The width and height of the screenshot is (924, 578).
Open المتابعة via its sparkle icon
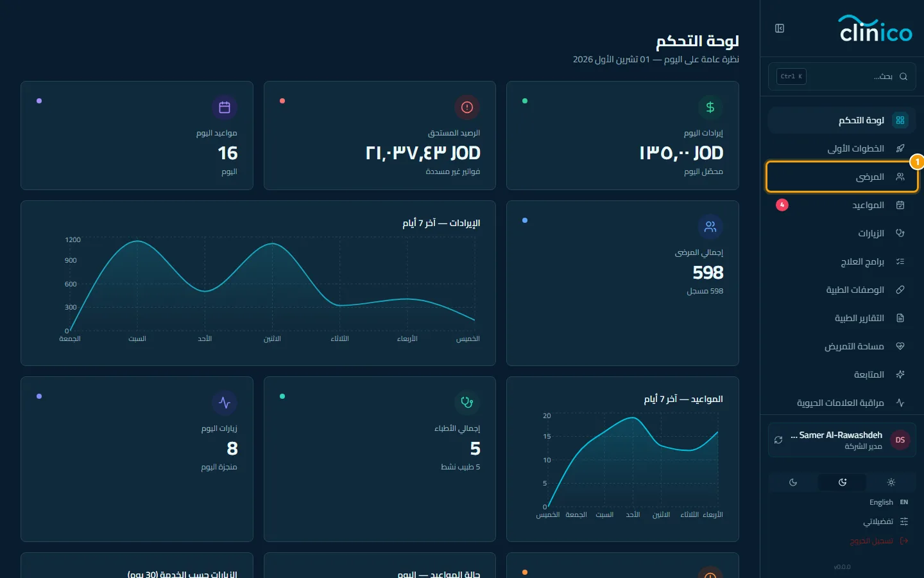point(900,374)
